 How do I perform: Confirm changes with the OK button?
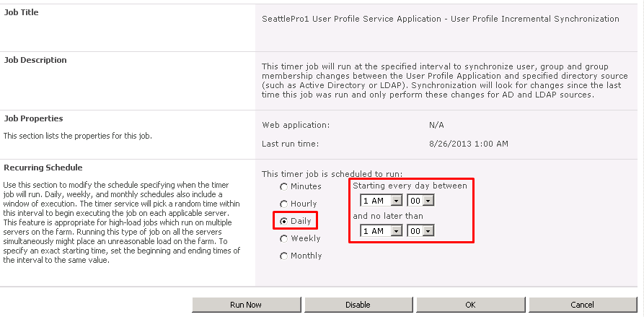(x=471, y=305)
